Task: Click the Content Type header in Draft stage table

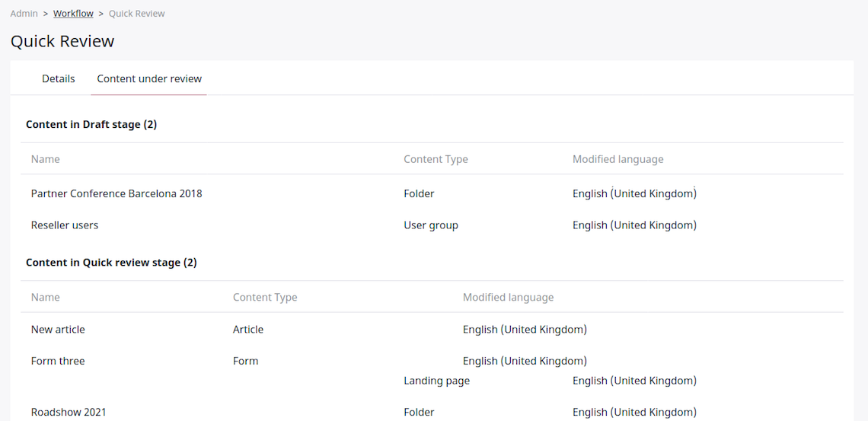Action: 436,159
